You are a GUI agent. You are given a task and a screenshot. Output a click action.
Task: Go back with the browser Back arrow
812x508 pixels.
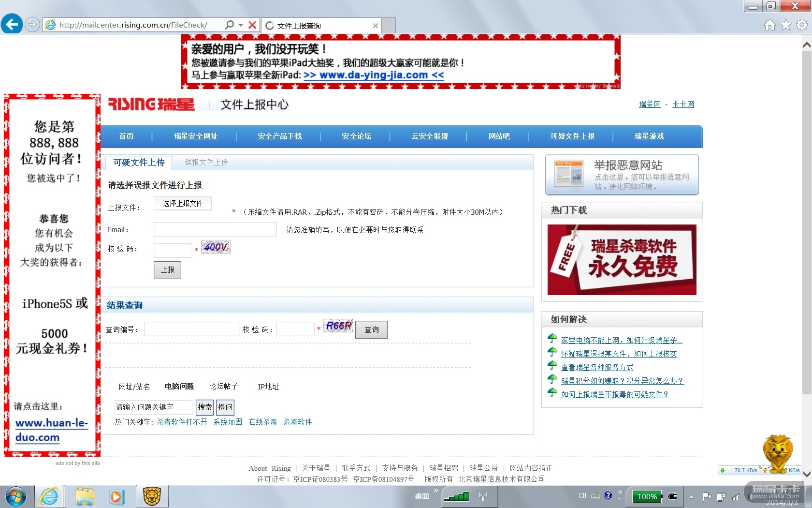click(12, 24)
